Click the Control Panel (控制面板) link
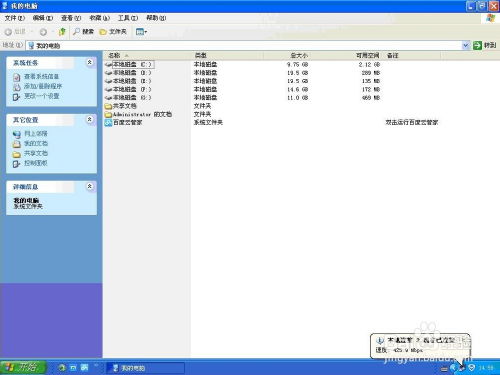The height and width of the screenshot is (375, 500). tap(36, 163)
